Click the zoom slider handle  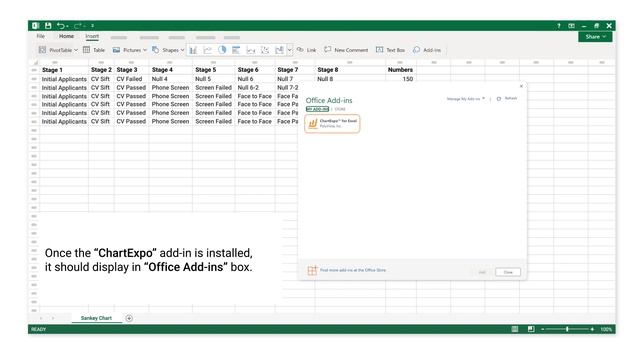pyautogui.click(x=567, y=329)
